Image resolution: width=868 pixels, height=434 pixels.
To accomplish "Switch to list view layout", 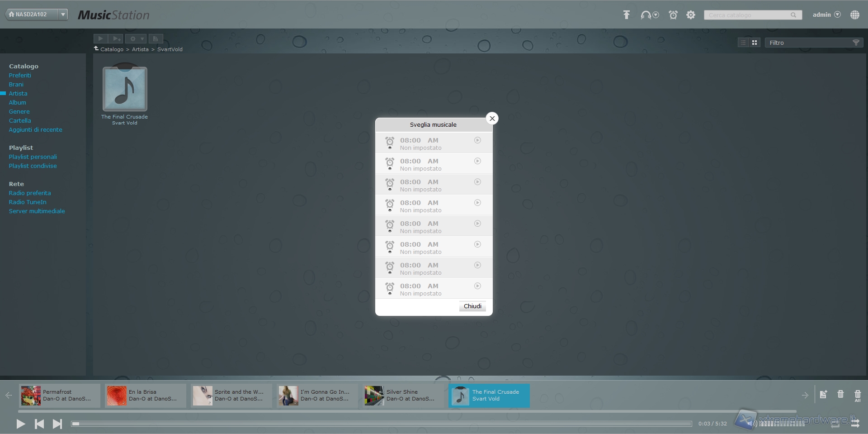I will click(x=743, y=43).
